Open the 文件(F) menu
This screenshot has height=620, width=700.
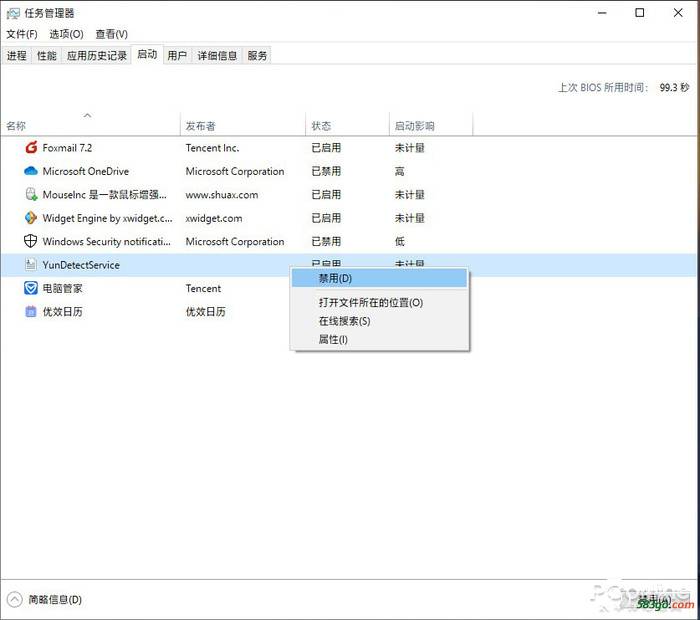coord(21,34)
